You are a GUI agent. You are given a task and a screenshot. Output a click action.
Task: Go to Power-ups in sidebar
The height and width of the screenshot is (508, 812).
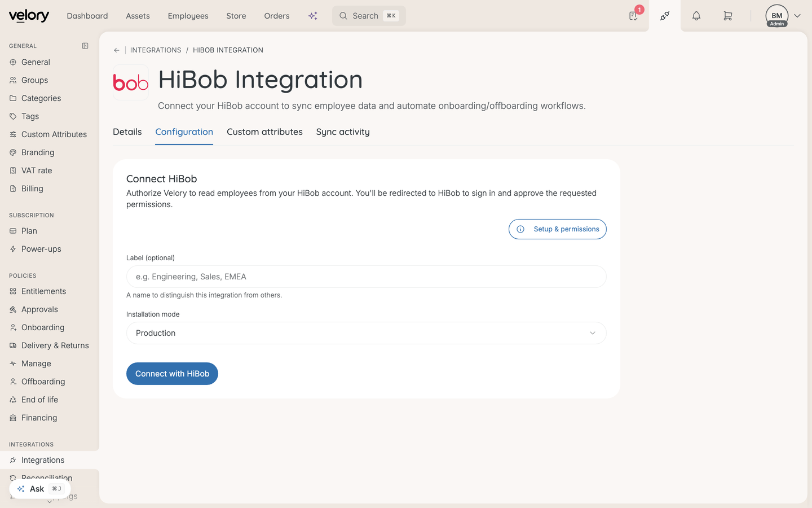41,249
